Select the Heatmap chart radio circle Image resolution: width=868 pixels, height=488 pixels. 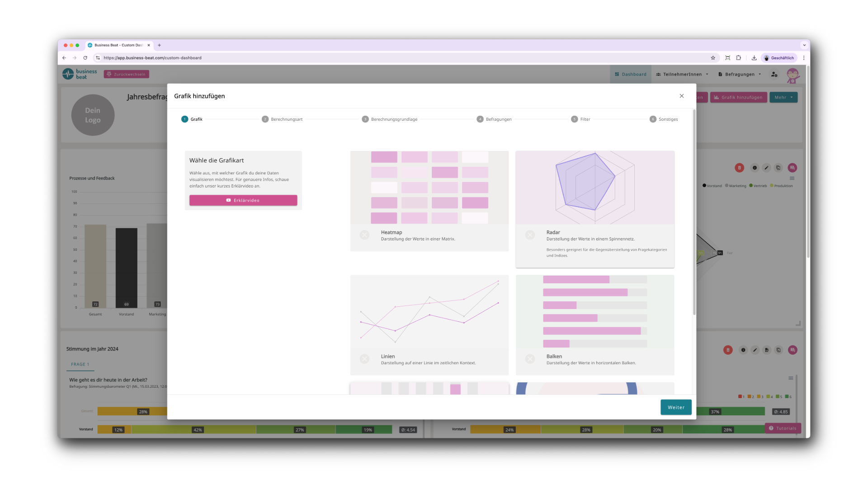pyautogui.click(x=364, y=235)
